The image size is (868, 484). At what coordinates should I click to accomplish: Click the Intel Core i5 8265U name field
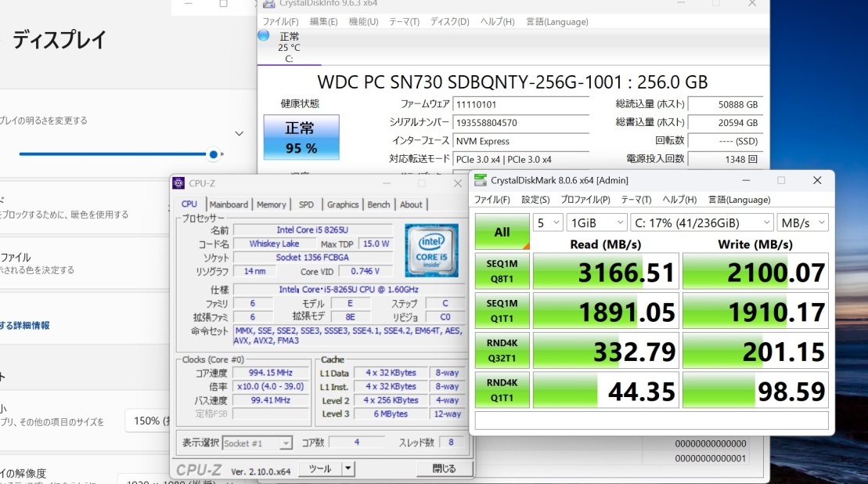click(313, 229)
